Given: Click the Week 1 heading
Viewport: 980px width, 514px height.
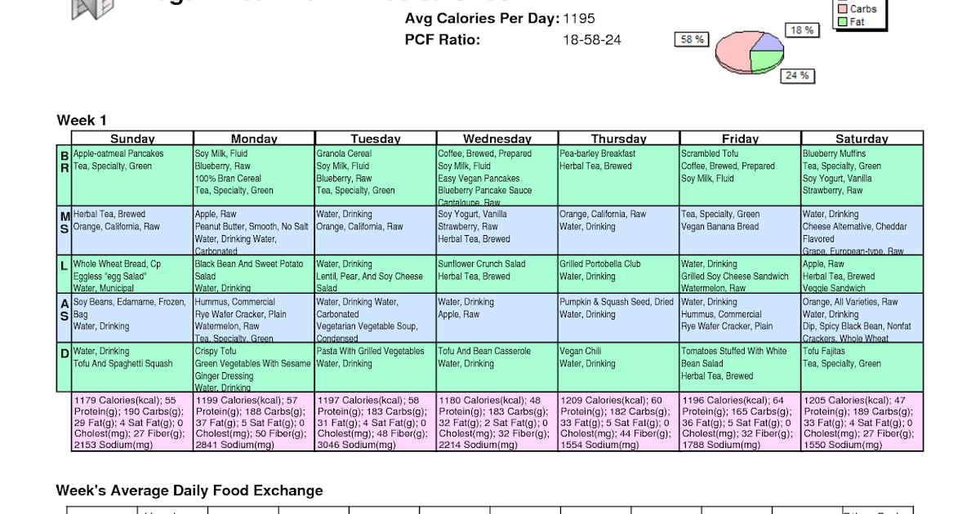Looking at the screenshot, I should coord(82,121).
